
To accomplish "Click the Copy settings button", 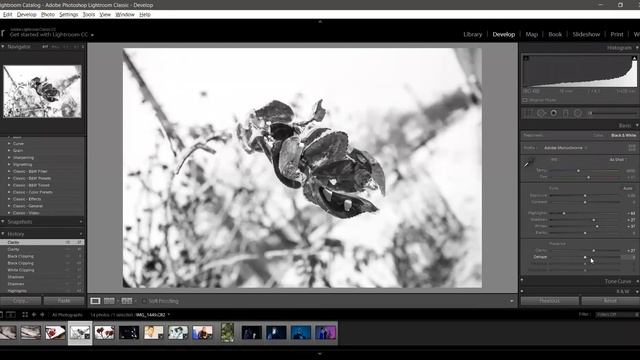I will click(20, 301).
